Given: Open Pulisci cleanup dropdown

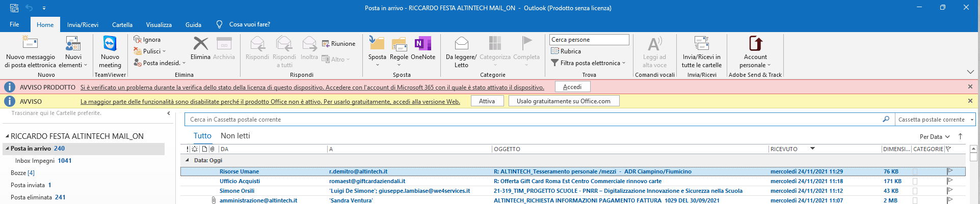Looking at the screenshot, I should point(150,51).
